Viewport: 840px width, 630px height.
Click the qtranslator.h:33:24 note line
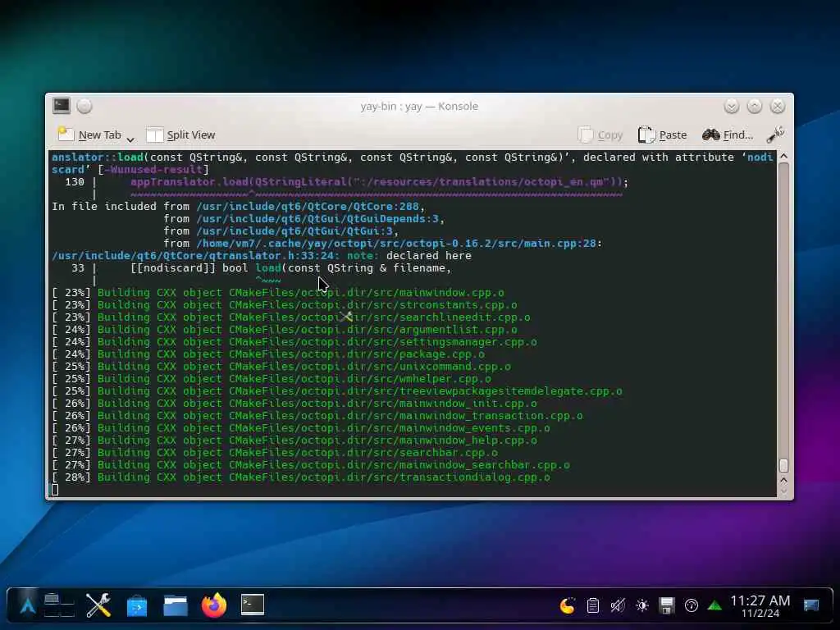262,256
